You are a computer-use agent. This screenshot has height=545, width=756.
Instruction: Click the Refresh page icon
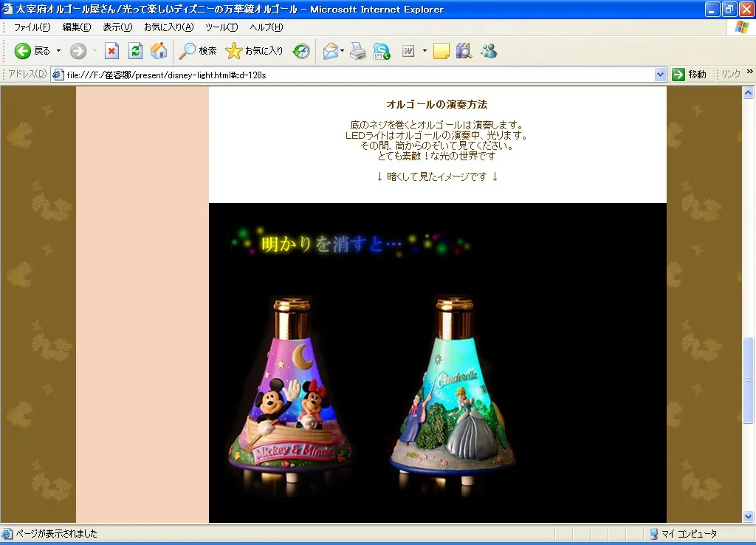136,51
